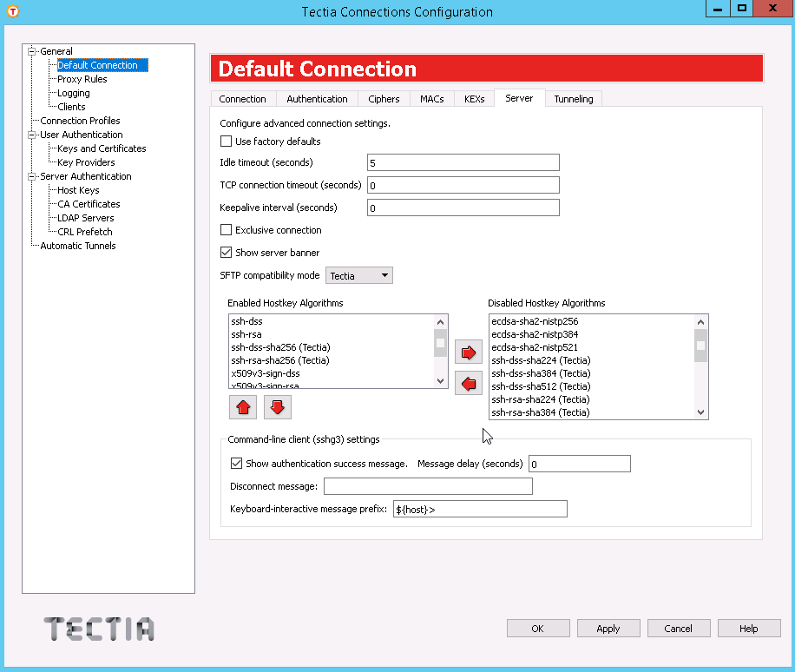Select Host Keys in the sidebar tree
795x672 pixels.
point(79,189)
